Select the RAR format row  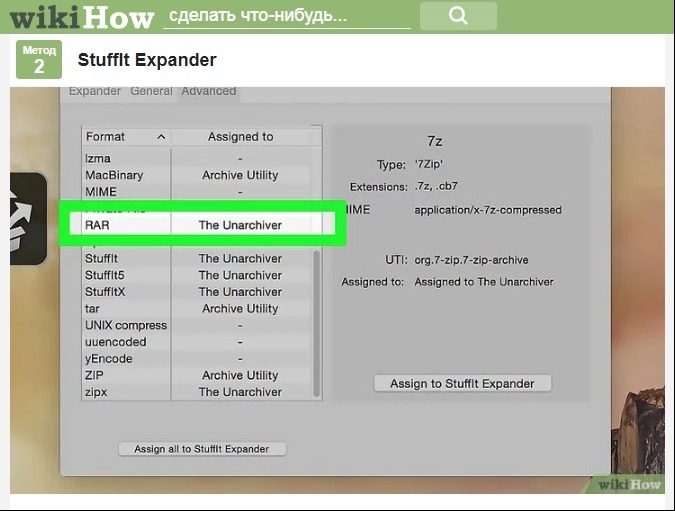(201, 225)
